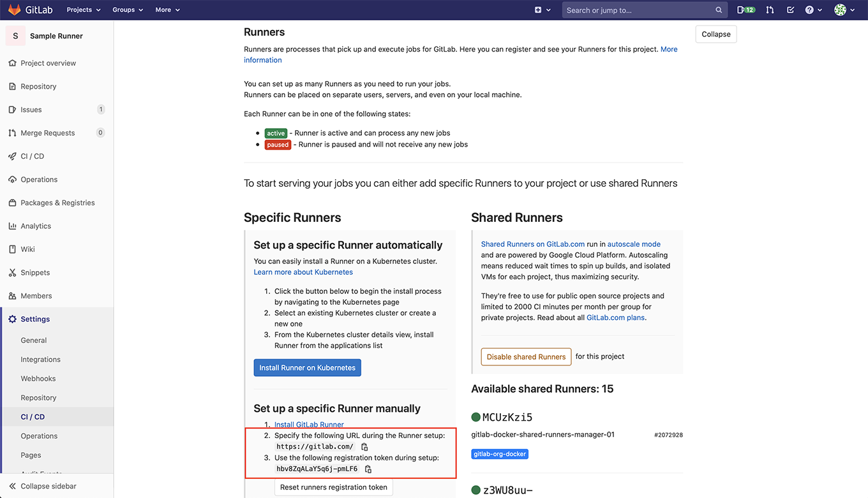Image resolution: width=868 pixels, height=498 pixels.
Task: Open Integrations settings submenu item
Action: point(41,359)
